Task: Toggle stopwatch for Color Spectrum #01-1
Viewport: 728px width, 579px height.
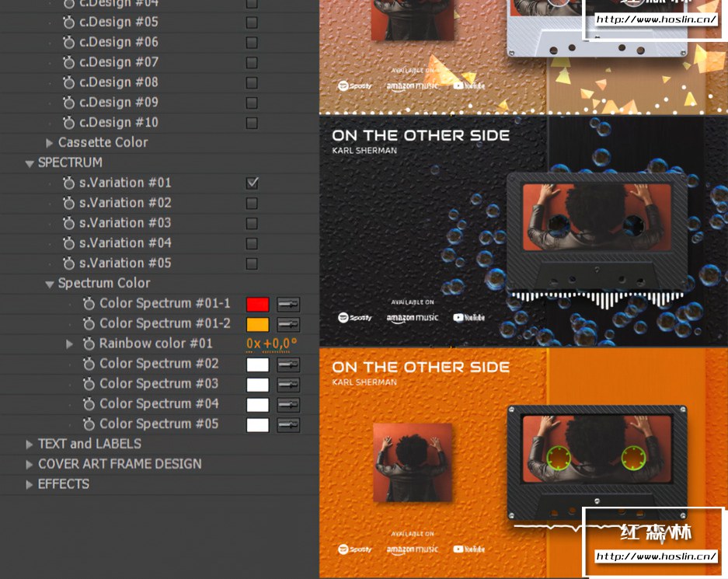Action: [89, 304]
